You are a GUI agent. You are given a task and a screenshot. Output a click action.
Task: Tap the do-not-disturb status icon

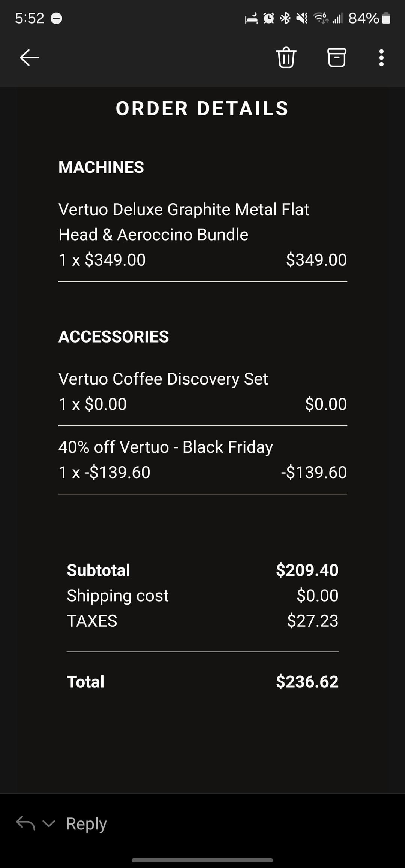[56, 18]
